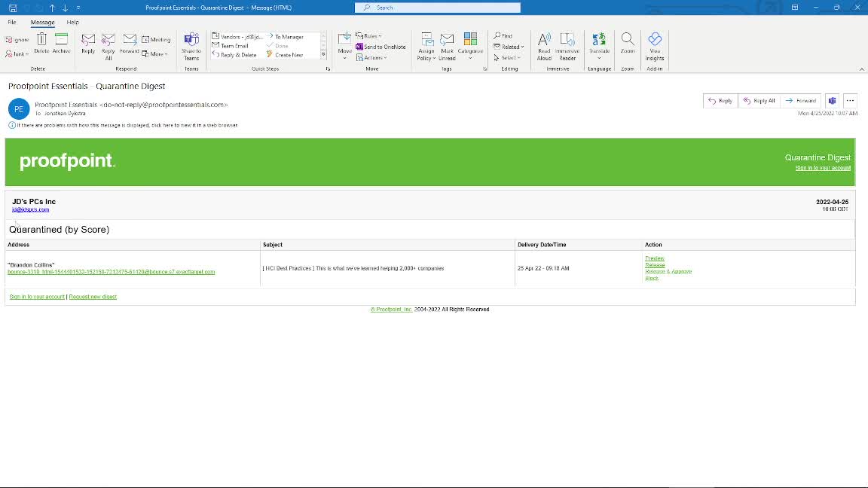The image size is (868, 488).
Task: Click Preview link for quarantined email
Action: (x=654, y=258)
